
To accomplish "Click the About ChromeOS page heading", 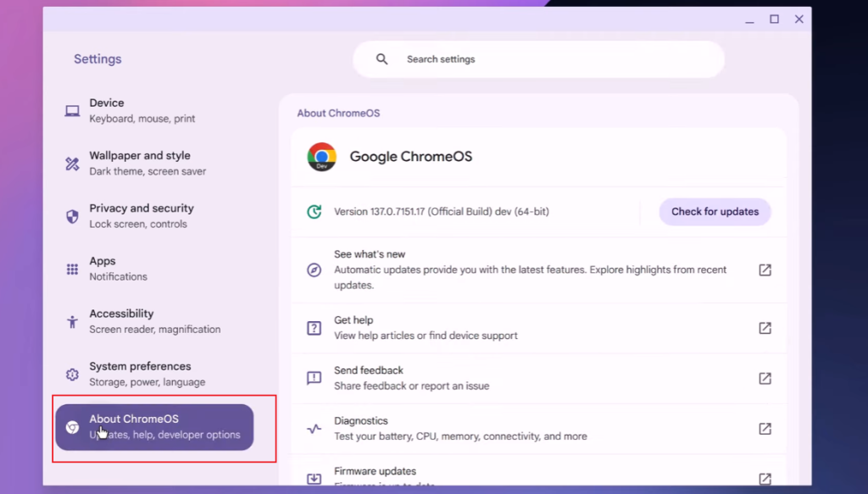I will point(338,113).
